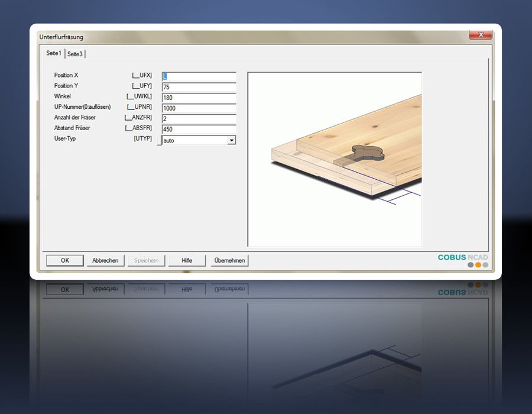Select the Anzahl der Fräser field
This screenshot has width=532, height=414.
[x=199, y=119]
